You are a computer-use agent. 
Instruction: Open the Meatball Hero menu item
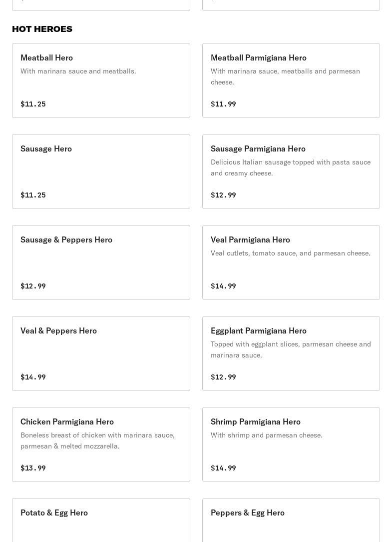point(101,80)
